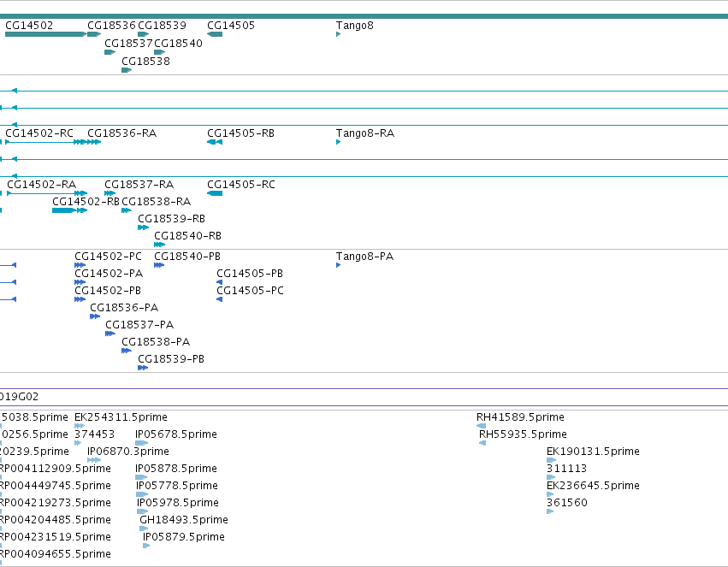Image resolution: width=728 pixels, height=567 pixels.
Task: Select the IP05778.5prime EST label
Action: [x=177, y=487]
